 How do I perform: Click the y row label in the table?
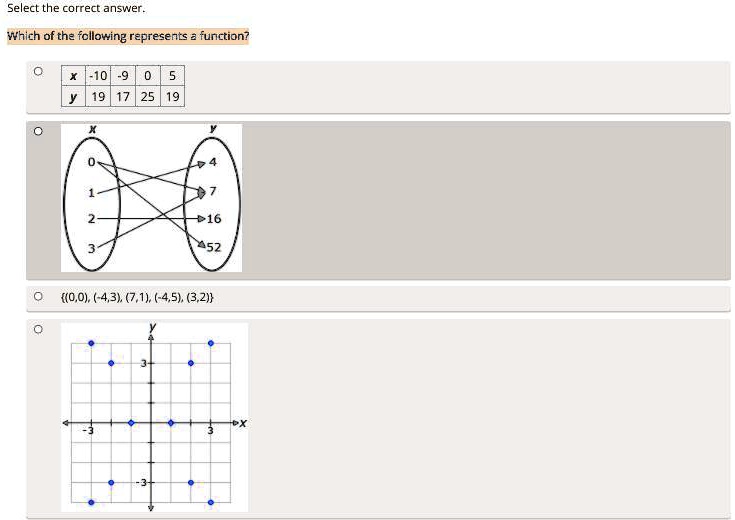(73, 97)
